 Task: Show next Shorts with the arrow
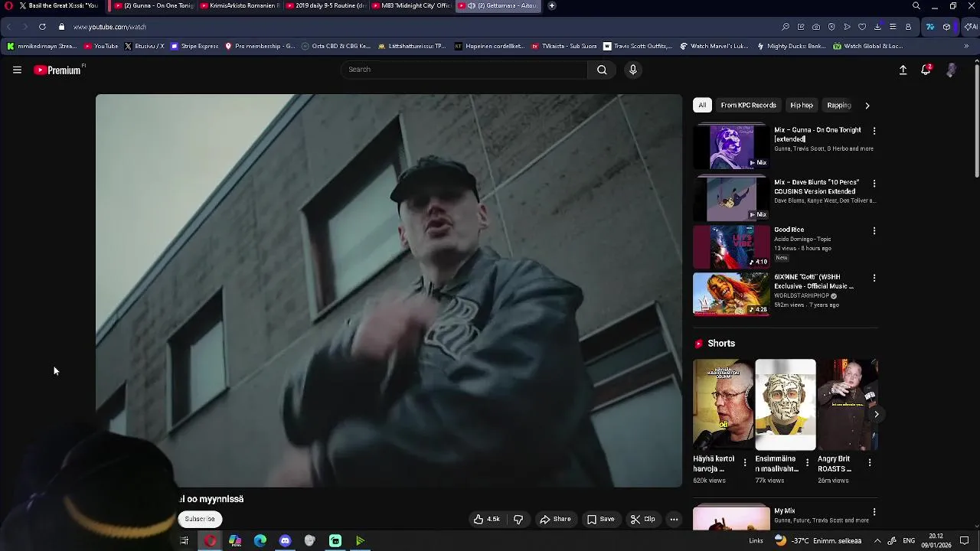(876, 414)
